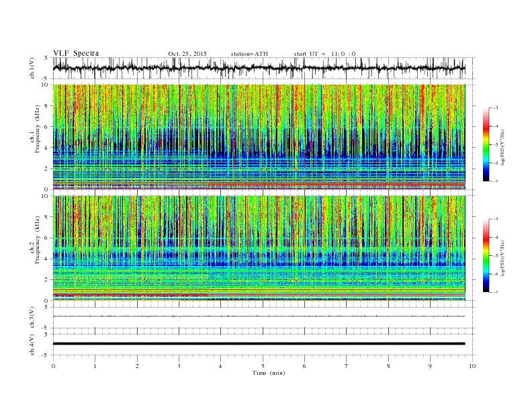Click the ch.1 spectrogram panel
532x411 pixels.
pos(259,137)
